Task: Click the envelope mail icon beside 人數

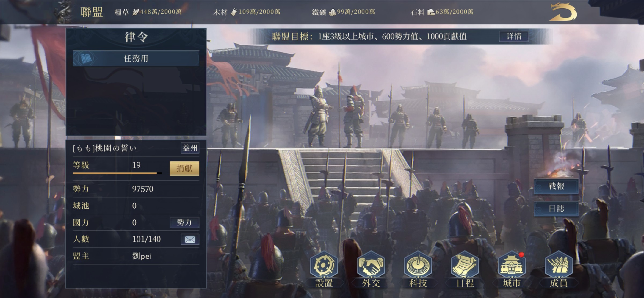Action: click(x=190, y=239)
